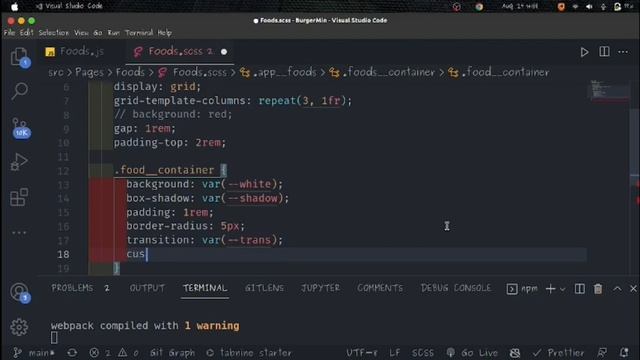The image size is (640, 360).
Task: Synchronize changes via status bar sync icon
Action: pos(72,353)
